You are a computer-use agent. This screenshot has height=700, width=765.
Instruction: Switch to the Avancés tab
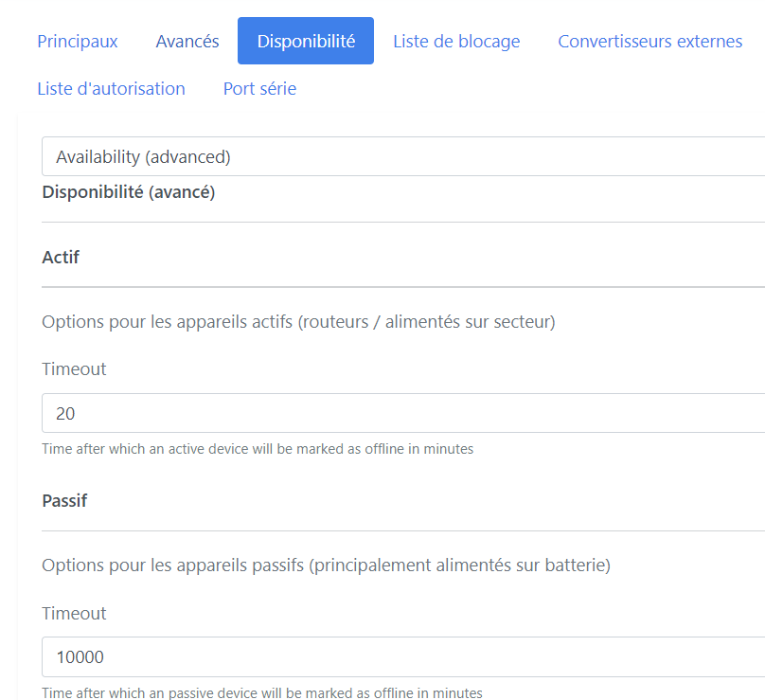(187, 41)
